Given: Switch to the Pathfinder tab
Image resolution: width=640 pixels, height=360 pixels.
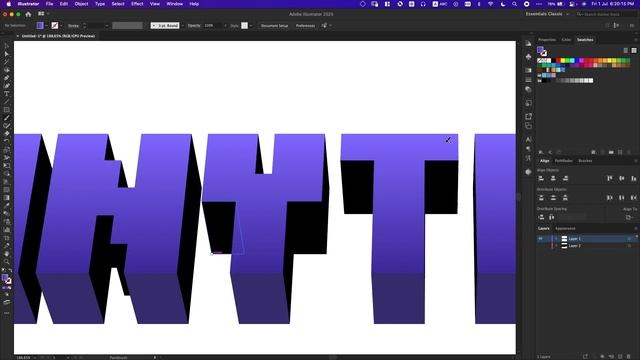Looking at the screenshot, I should [564, 161].
